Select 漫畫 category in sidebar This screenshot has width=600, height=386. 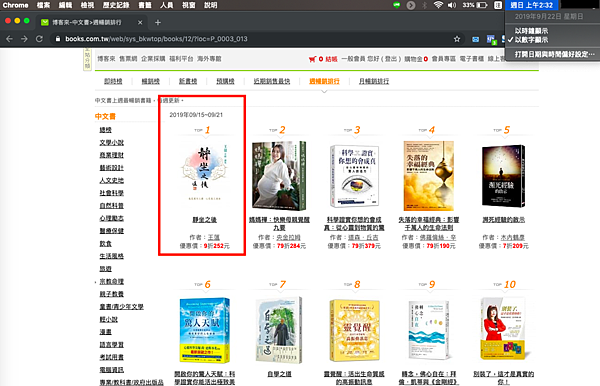pyautogui.click(x=106, y=332)
